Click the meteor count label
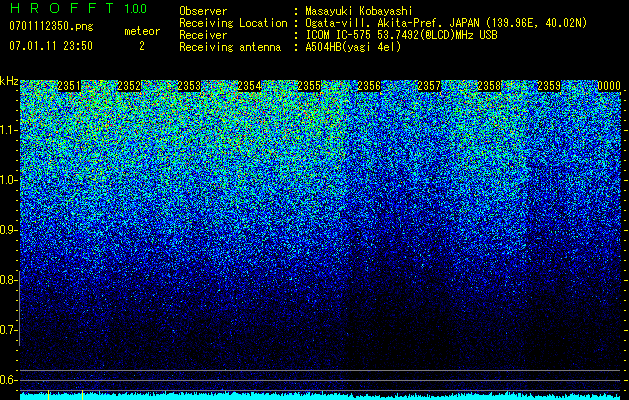This screenshot has width=629, height=400. [x=142, y=31]
